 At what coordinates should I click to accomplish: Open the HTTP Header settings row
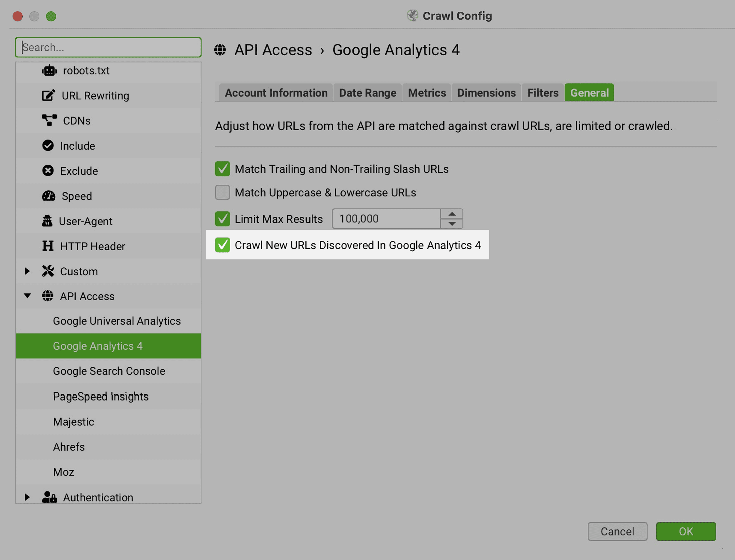(x=108, y=246)
